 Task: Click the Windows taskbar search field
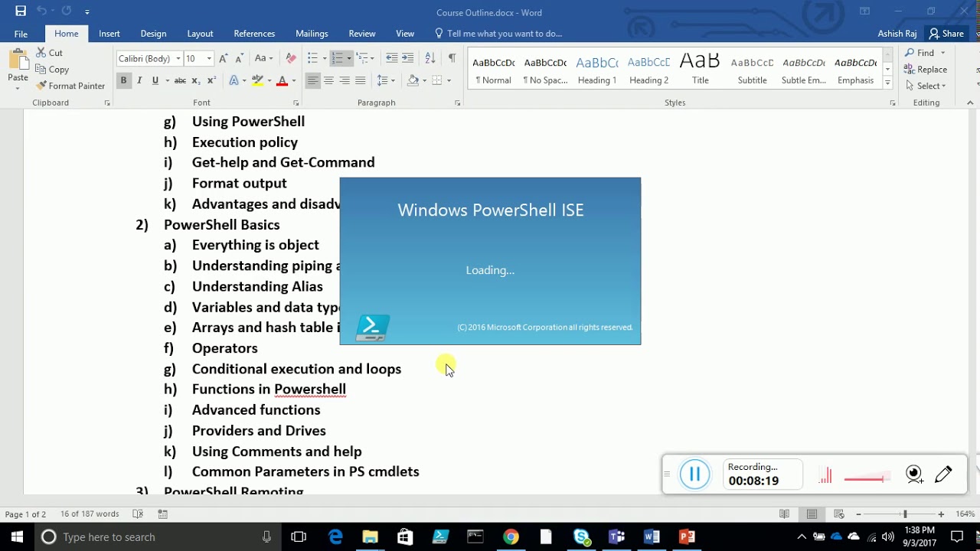click(156, 536)
